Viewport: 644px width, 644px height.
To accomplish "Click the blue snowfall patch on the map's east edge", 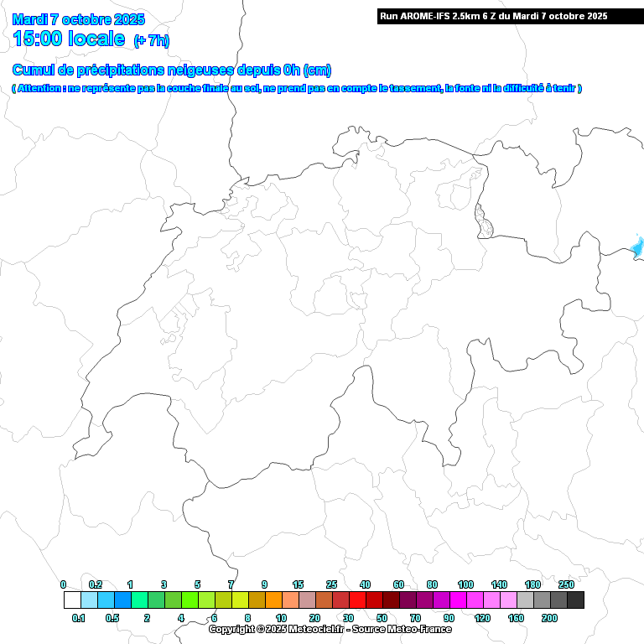I will point(636,247).
